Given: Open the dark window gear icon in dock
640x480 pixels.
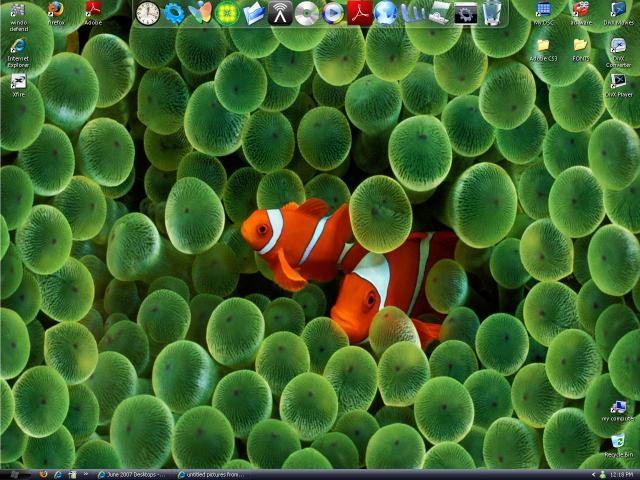Looking at the screenshot, I should pyautogui.click(x=466, y=13).
